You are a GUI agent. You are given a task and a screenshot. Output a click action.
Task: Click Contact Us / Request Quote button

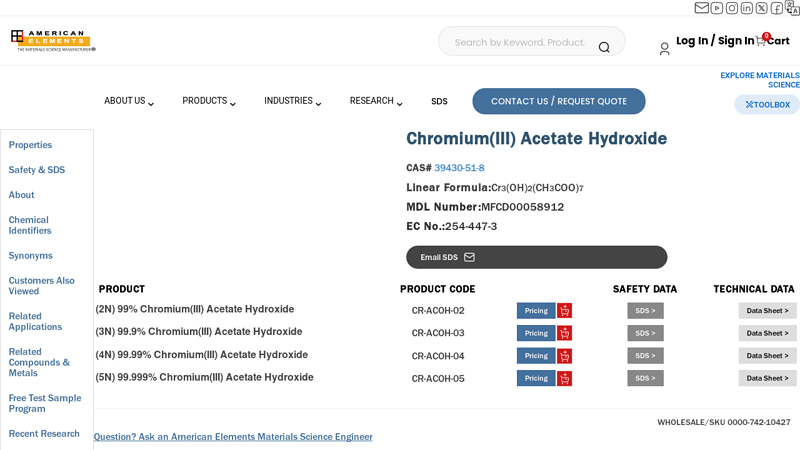pos(559,101)
